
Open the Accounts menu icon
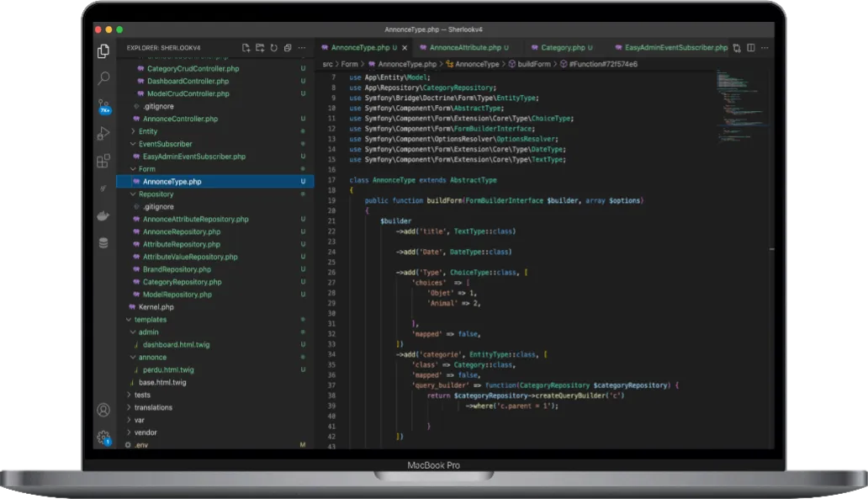(103, 410)
